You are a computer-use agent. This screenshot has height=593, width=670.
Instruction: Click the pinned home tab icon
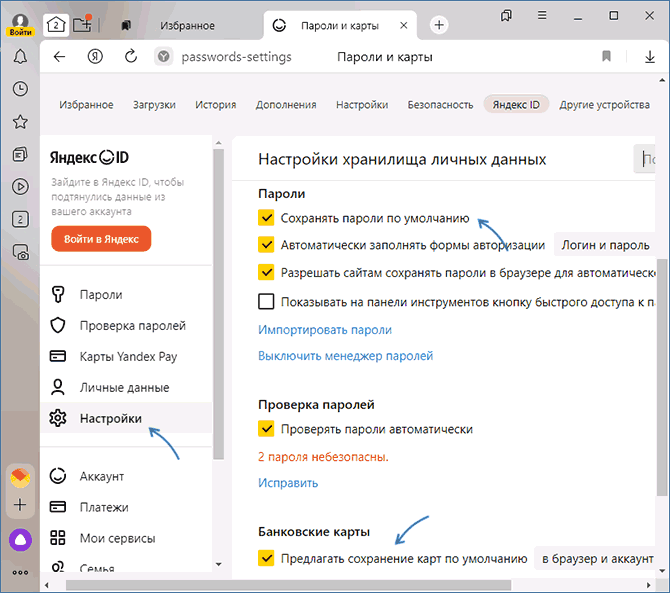point(56,25)
